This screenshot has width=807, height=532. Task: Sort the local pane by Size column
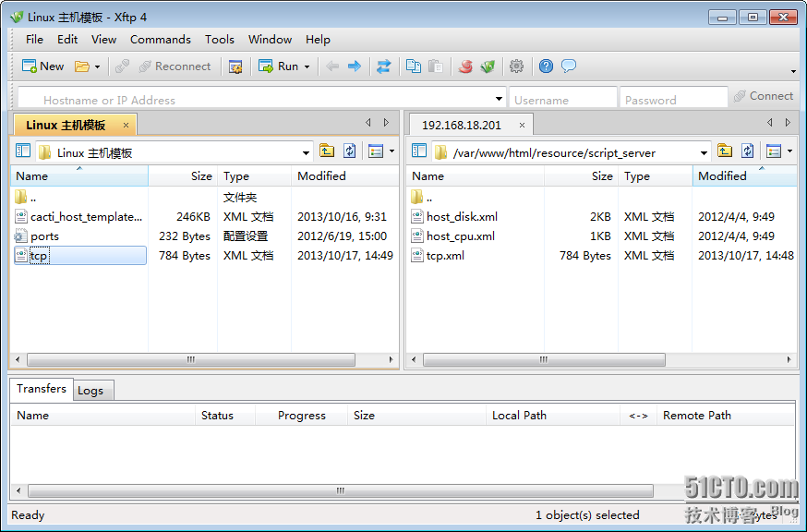point(183,176)
